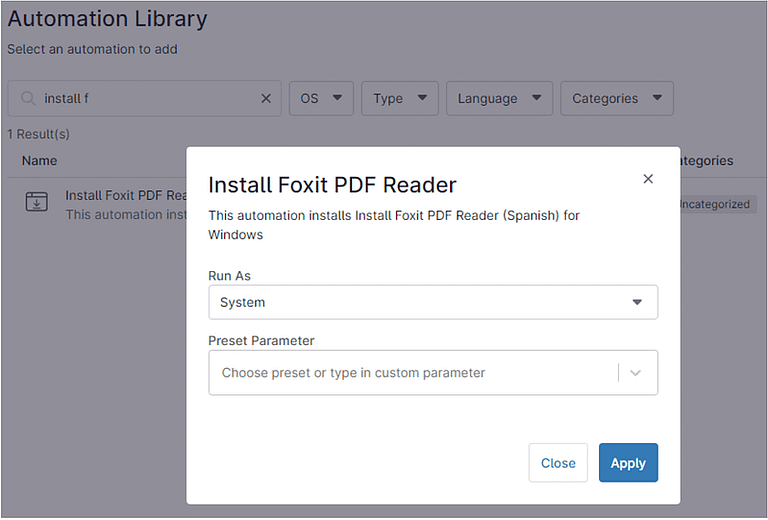Click the Name column header
Image resolution: width=768 pixels, height=520 pixels.
click(x=40, y=161)
